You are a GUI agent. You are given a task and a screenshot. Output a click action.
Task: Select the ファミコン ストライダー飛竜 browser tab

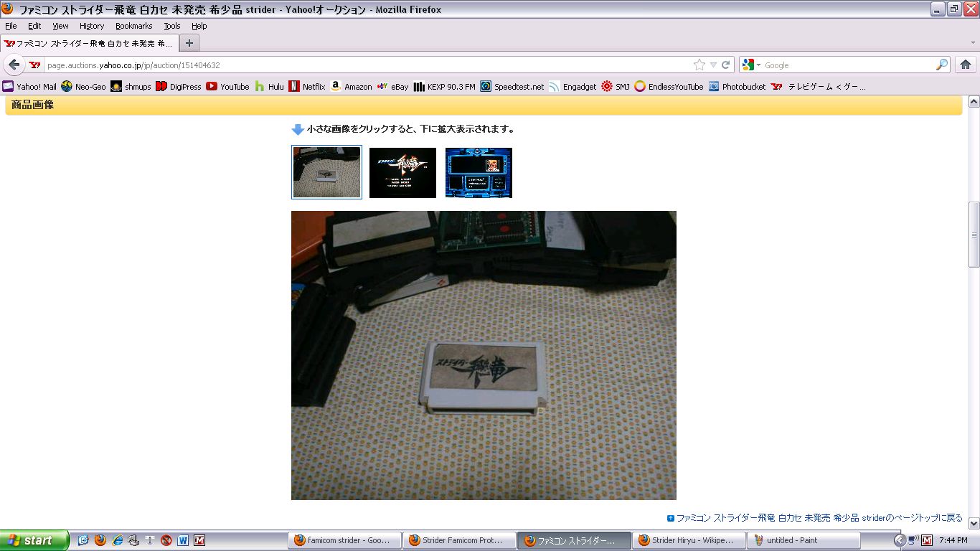89,43
